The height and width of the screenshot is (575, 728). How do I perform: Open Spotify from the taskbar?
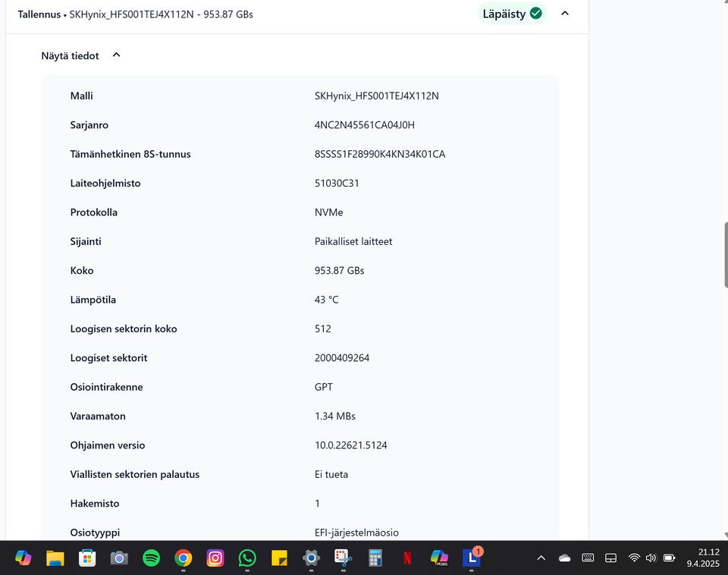point(151,558)
